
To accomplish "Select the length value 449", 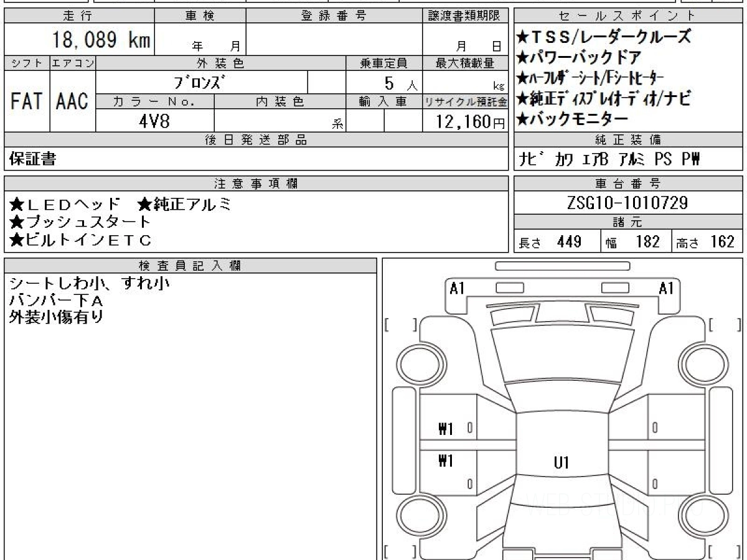I will (x=570, y=241).
